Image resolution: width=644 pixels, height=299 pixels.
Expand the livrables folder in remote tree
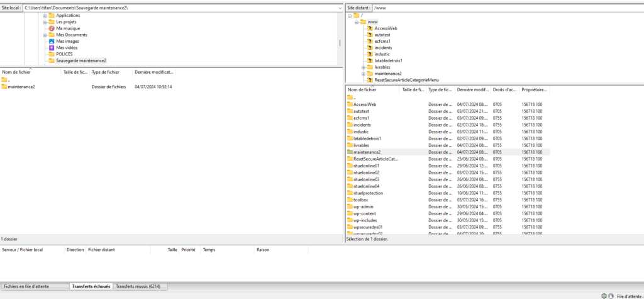pyautogui.click(x=364, y=67)
